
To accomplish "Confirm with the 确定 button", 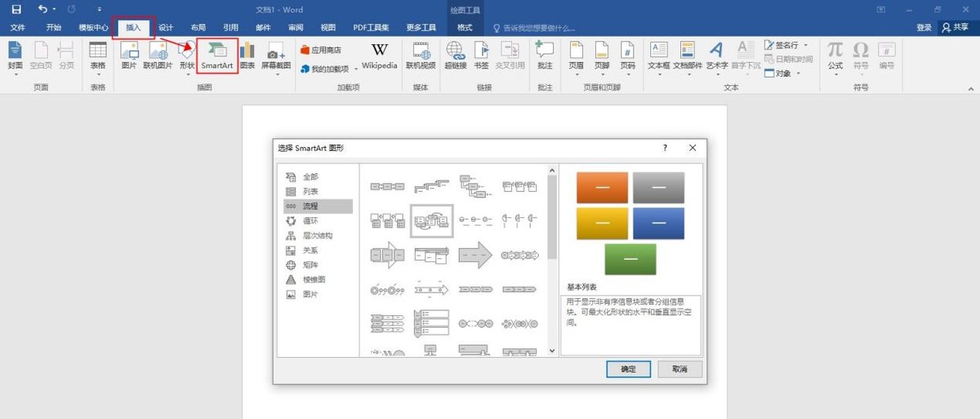I will 628,369.
